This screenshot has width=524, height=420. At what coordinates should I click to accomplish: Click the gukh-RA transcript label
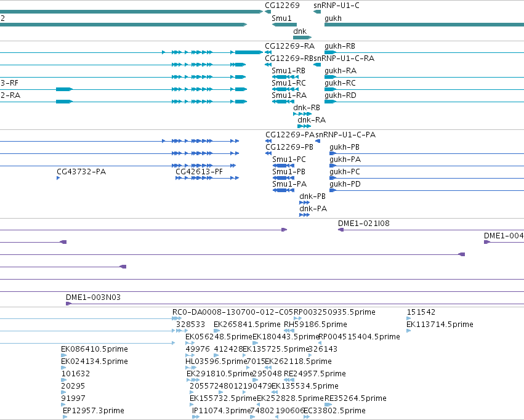tap(340, 71)
